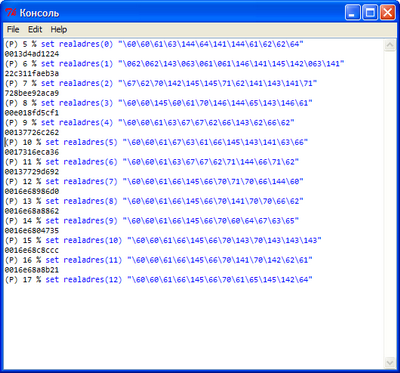Screen dimensions: 400x373
Task: Click output text 22c311faeb3a
Action: 32,73
